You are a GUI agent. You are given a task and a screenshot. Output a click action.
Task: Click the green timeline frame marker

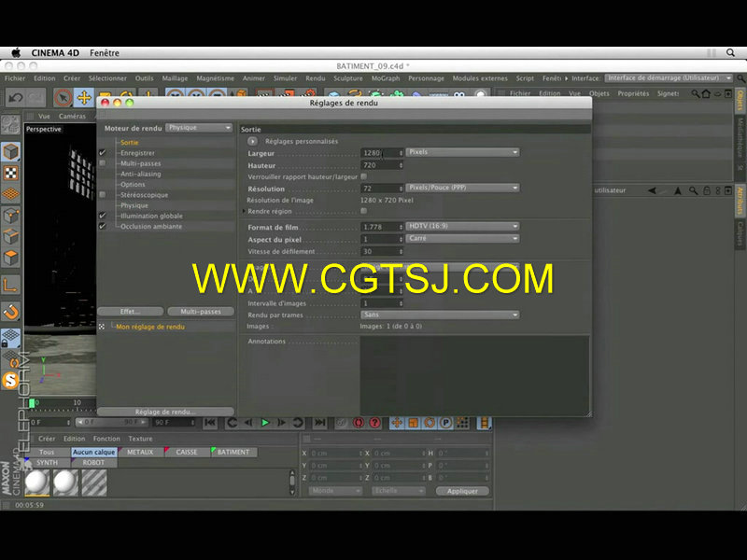[32, 403]
